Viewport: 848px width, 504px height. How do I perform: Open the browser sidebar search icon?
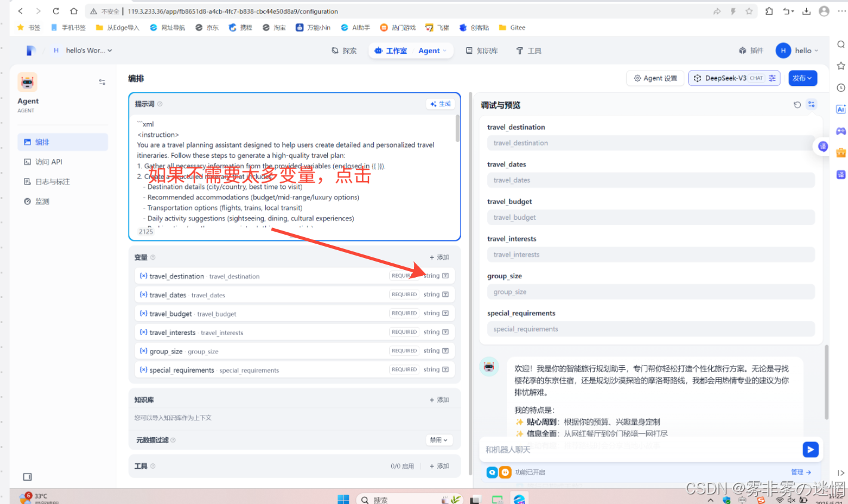(x=841, y=45)
